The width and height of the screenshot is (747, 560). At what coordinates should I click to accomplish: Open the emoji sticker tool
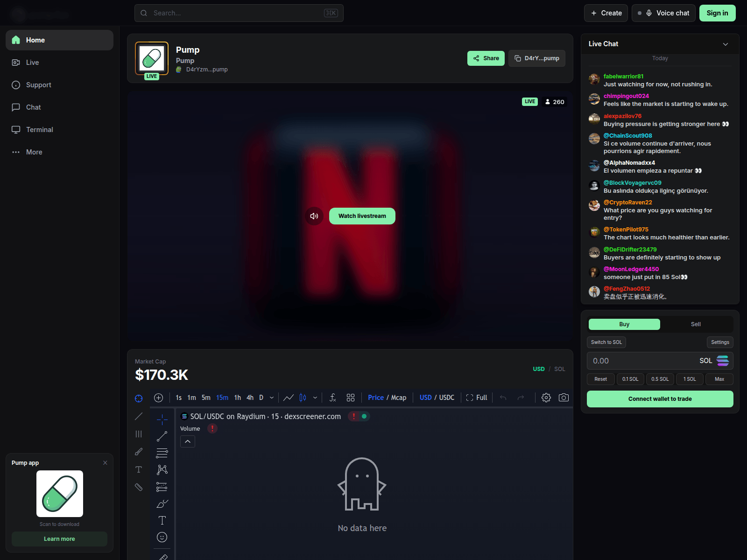[162, 537]
